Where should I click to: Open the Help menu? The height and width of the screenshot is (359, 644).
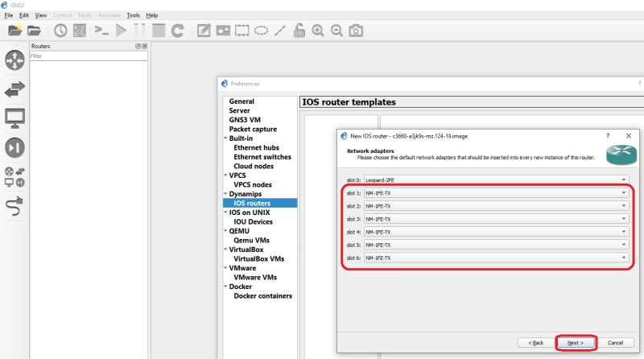pyautogui.click(x=152, y=15)
